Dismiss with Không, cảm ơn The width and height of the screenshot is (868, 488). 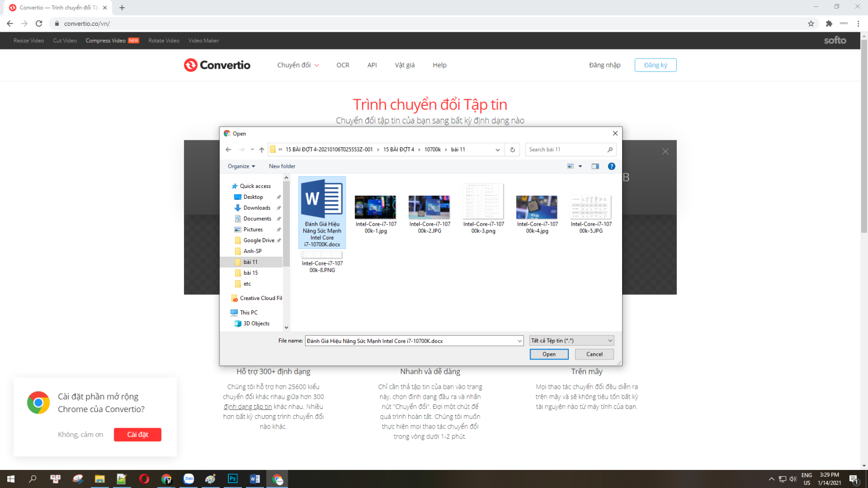click(x=81, y=435)
